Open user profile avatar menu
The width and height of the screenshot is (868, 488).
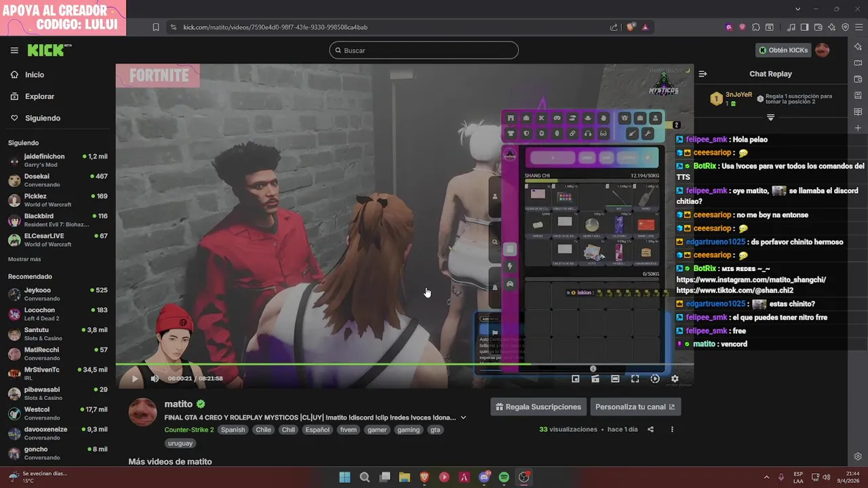pyautogui.click(x=822, y=50)
